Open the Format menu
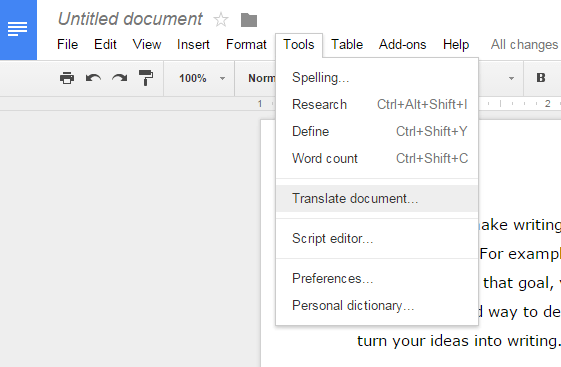Image resolution: width=561 pixels, height=367 pixels. coord(246,45)
